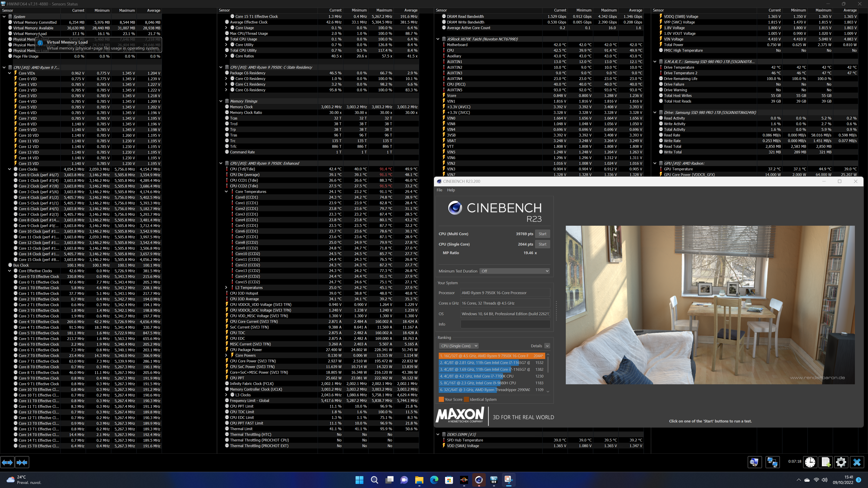Start logging with the sheet-plus icon
Screen dimensions: 868x488
pyautogui.click(x=826, y=462)
